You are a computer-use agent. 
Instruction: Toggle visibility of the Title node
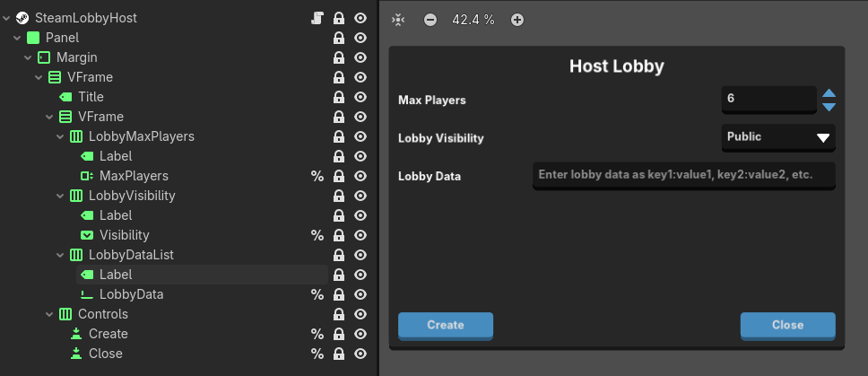point(360,97)
